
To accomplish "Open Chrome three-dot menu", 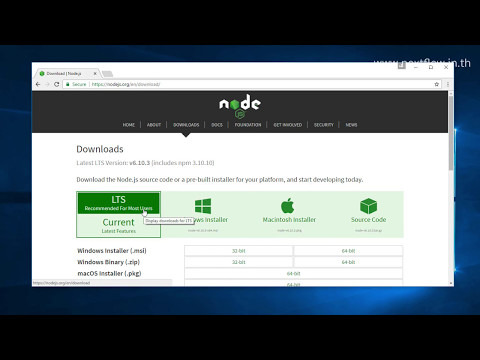I will (448, 84).
